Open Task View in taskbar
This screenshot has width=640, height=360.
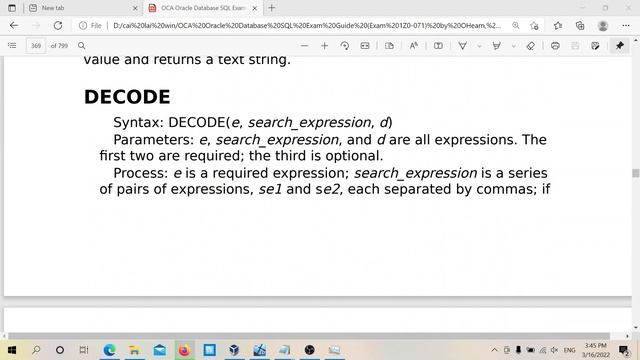[84, 350]
